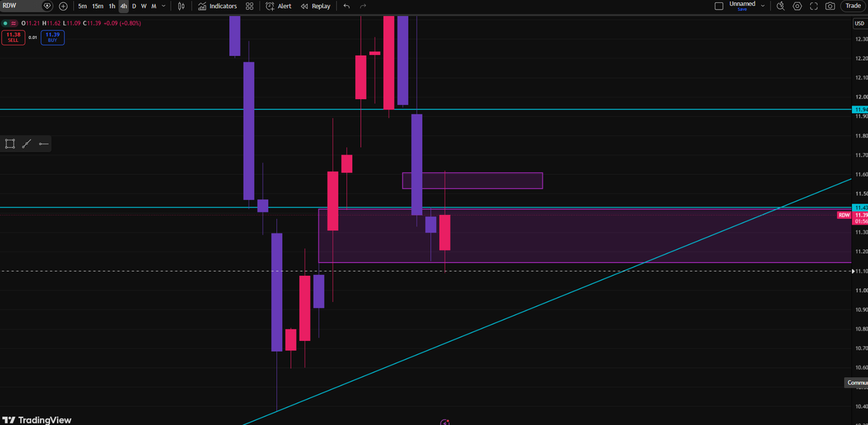
Task: Open the candlestick chart type selector
Action: (181, 6)
